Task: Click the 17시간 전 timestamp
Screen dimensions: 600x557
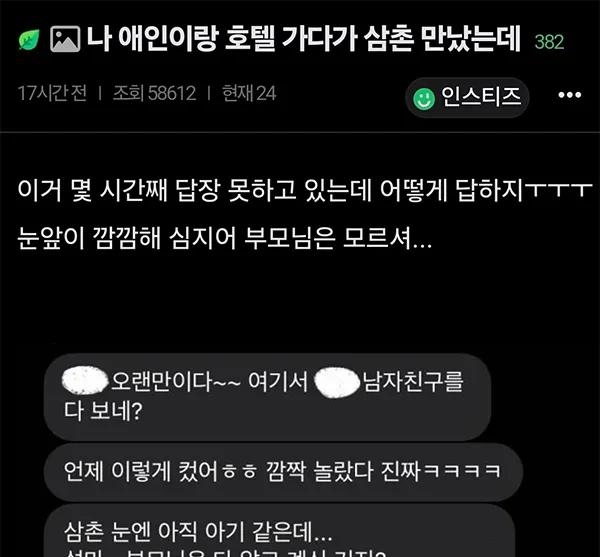Action: click(52, 93)
